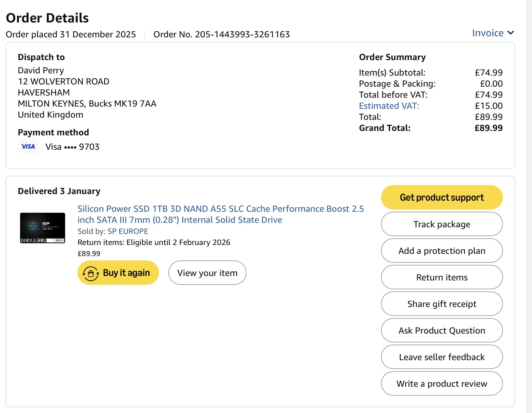Open the Invoice link
This screenshot has width=532, height=413.
click(488, 33)
